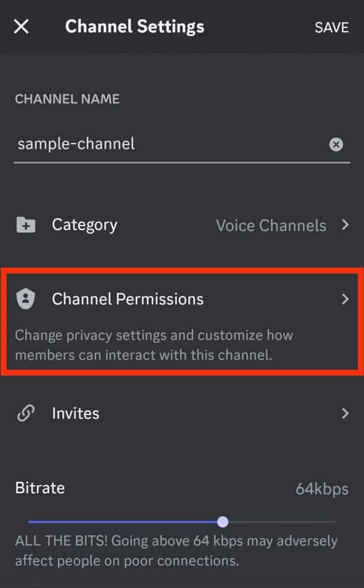Open Channel Permissions via its chevron
The width and height of the screenshot is (364, 588).
(x=345, y=299)
